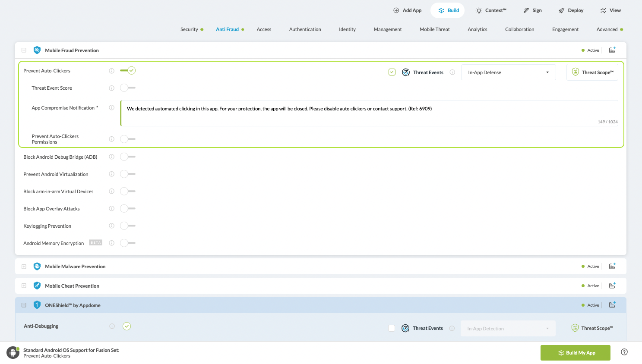Switch to the Security tab
The image size is (642, 364).
tap(189, 30)
